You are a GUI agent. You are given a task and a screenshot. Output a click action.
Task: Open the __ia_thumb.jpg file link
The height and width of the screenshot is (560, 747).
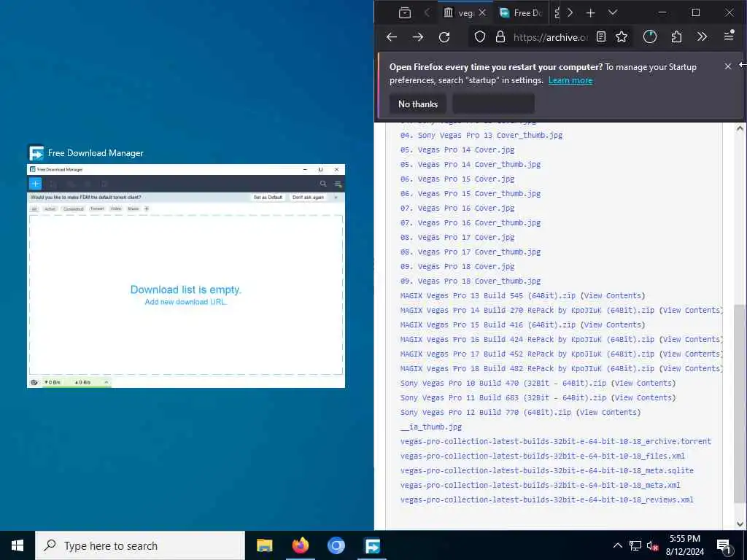pos(430,427)
